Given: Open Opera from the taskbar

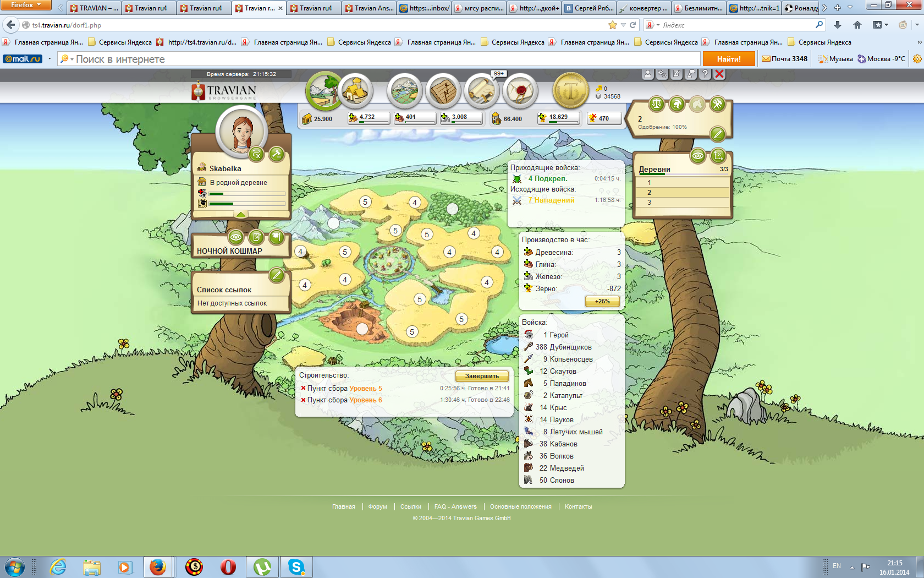Looking at the screenshot, I should click(228, 567).
